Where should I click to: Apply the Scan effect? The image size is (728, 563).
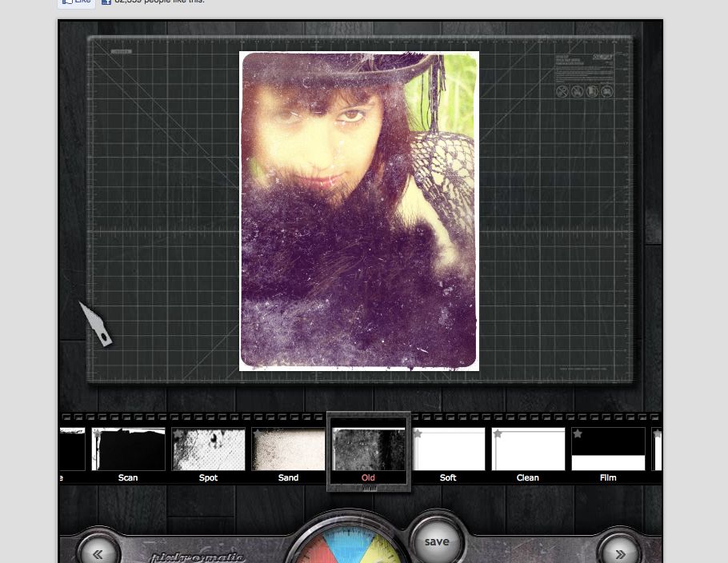pyautogui.click(x=128, y=449)
